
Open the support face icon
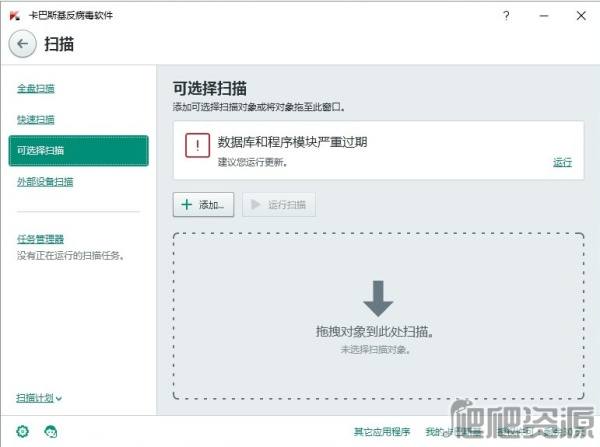tap(51, 431)
